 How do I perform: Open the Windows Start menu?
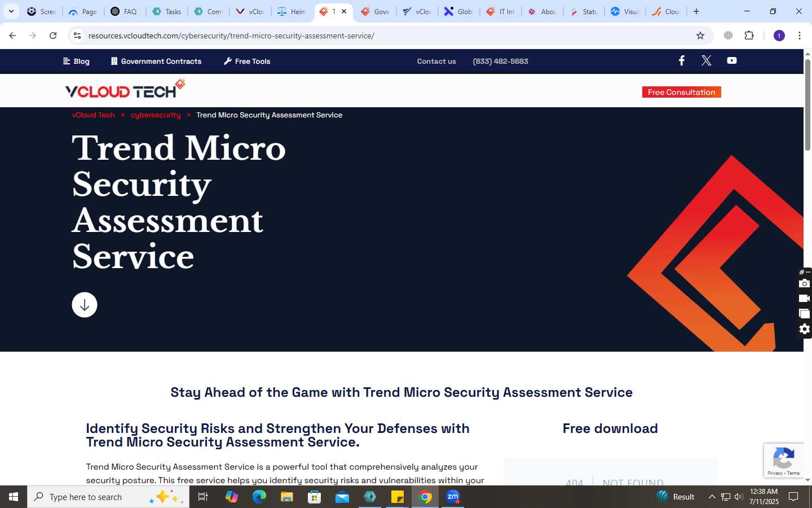(14, 497)
